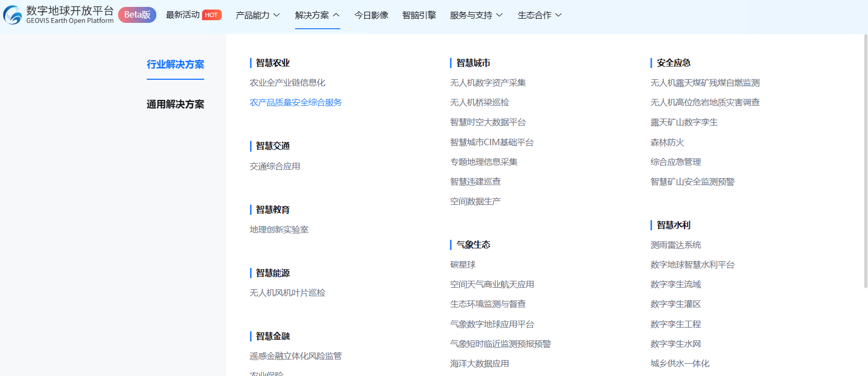868x376 pixels.
Task: Expand the 产品能力 dropdown
Action: pyautogui.click(x=258, y=15)
